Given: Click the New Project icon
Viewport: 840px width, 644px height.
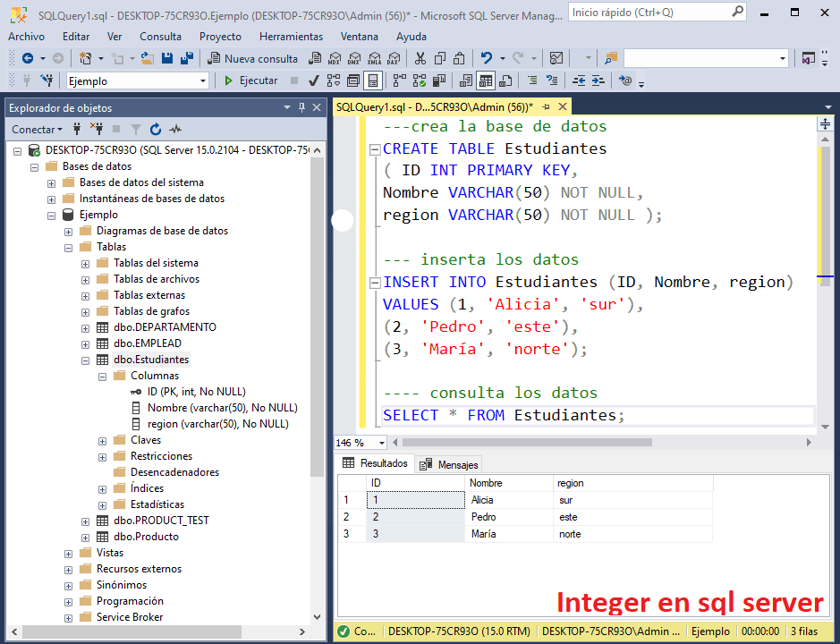Looking at the screenshot, I should click(85, 58).
